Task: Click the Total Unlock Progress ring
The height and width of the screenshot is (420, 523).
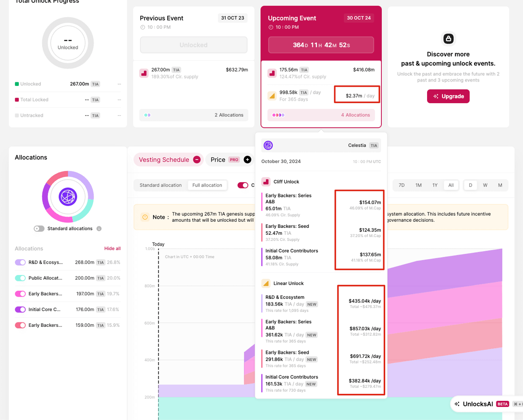Action: coord(68,43)
